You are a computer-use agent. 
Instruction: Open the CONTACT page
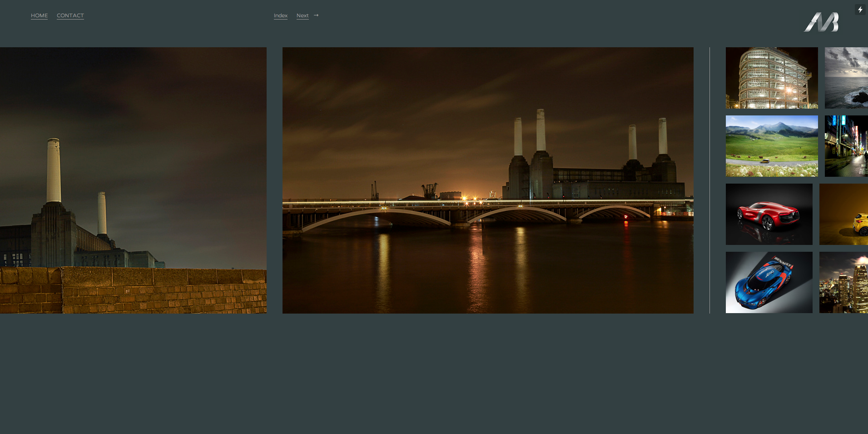[70, 15]
